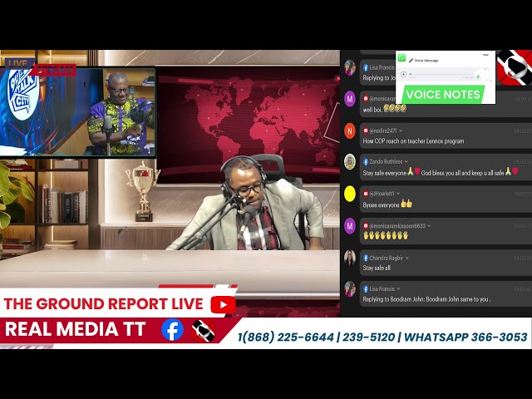Click the 'Stay safe all' message
The image size is (532, 399).
pos(377,268)
